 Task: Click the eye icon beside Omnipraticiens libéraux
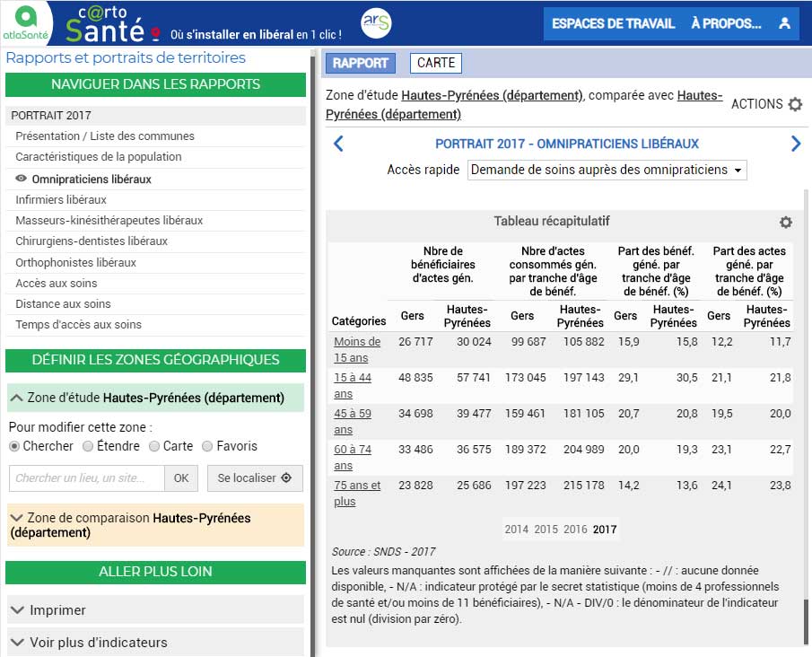tap(21, 179)
